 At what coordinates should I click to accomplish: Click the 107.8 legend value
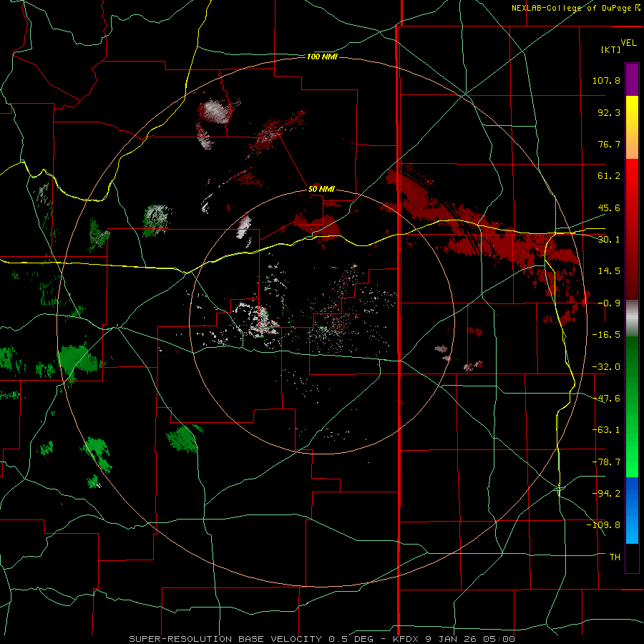click(x=606, y=80)
